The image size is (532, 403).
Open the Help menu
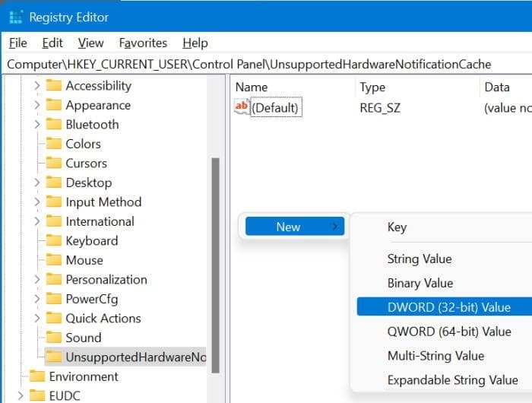click(x=195, y=43)
